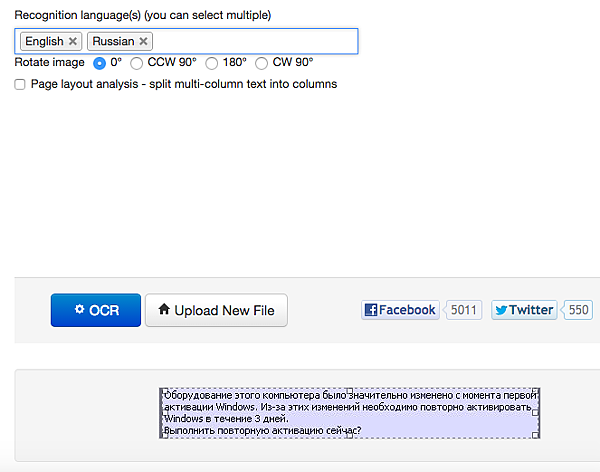Share via the Twitter button
The image size is (600, 472).
click(524, 310)
